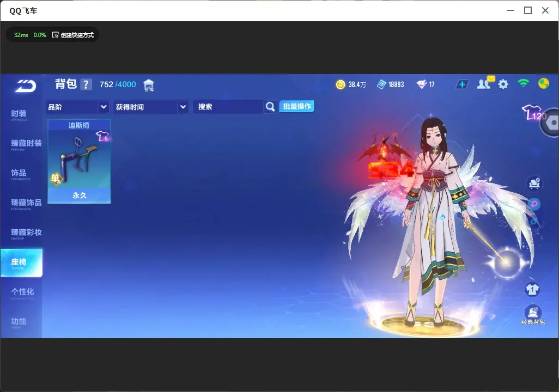Viewport: 559px width, 392px height.
Task: Select the pink female gender icon
Action: 534,204
